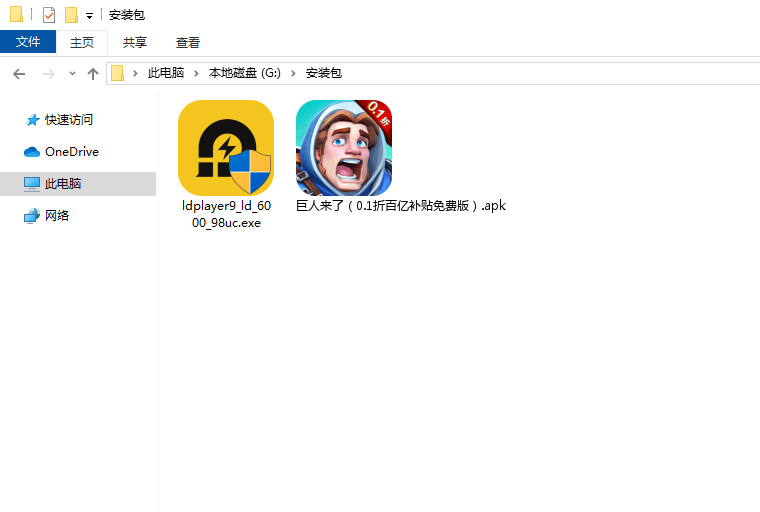Open the Quick Access Toolbar customize dropdown
760x512 pixels.
click(x=89, y=16)
